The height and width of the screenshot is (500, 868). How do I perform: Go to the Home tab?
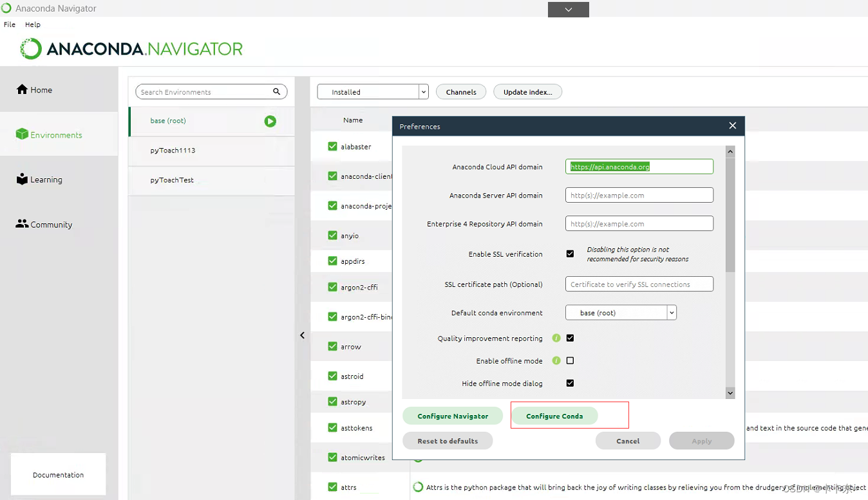click(x=59, y=89)
